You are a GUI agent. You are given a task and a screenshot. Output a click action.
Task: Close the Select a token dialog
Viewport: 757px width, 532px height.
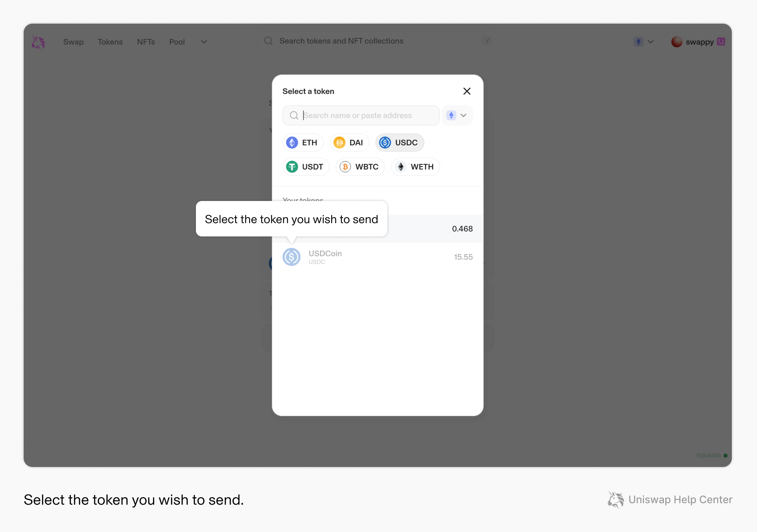click(467, 91)
